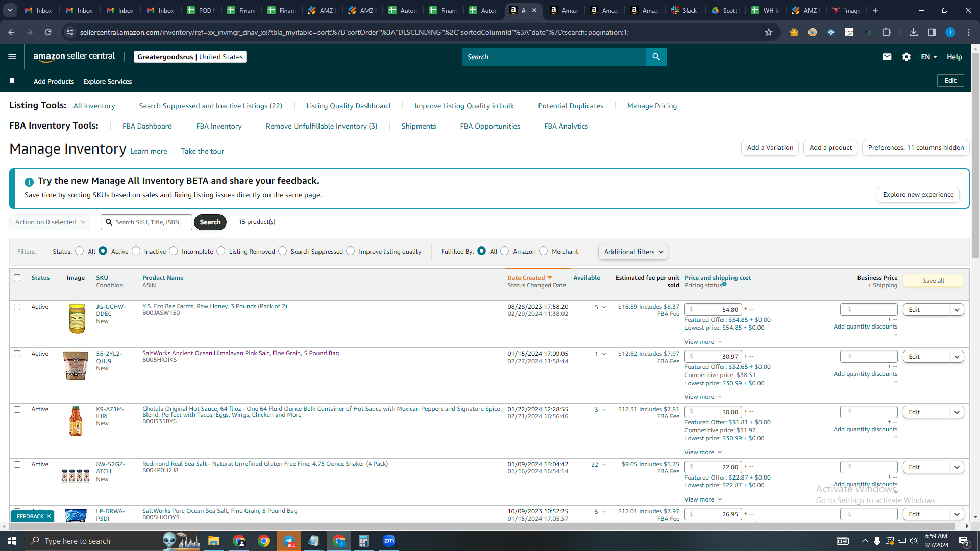
Task: Select Fulfilled By Amazon radio button
Action: pyautogui.click(x=505, y=251)
